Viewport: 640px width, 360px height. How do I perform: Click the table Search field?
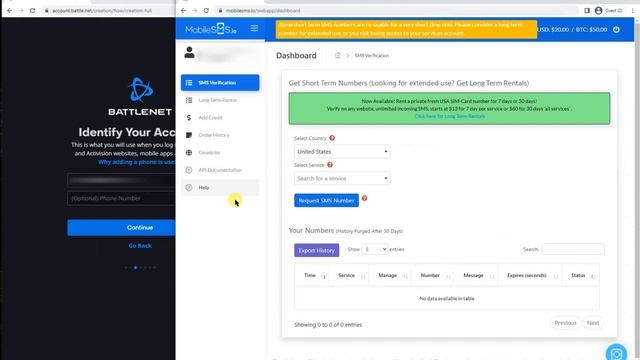(573, 249)
